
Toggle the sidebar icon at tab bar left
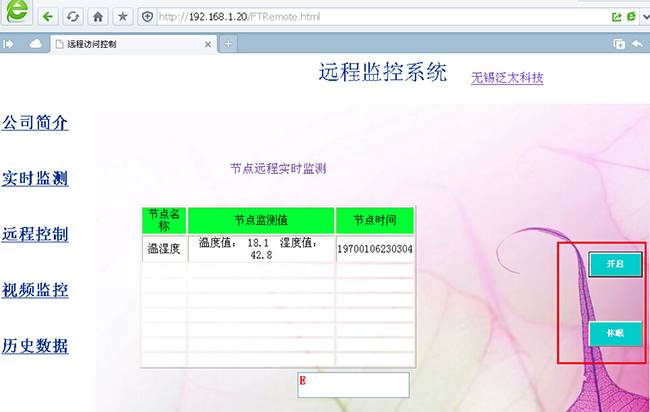pos(9,44)
